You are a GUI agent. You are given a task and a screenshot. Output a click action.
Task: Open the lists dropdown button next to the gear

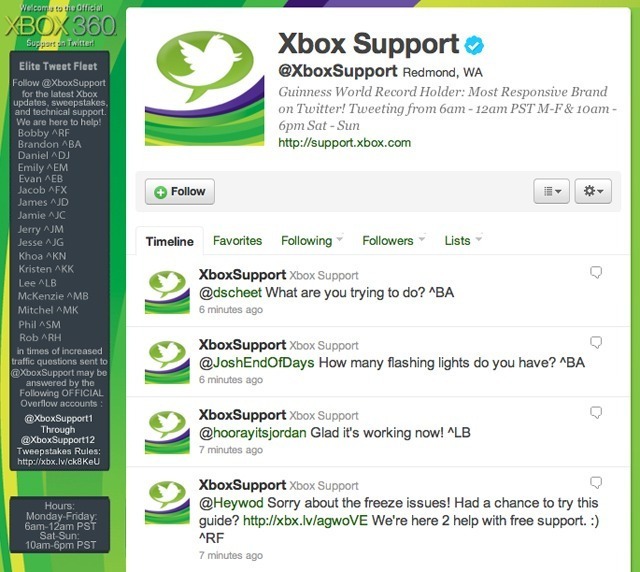[551, 191]
